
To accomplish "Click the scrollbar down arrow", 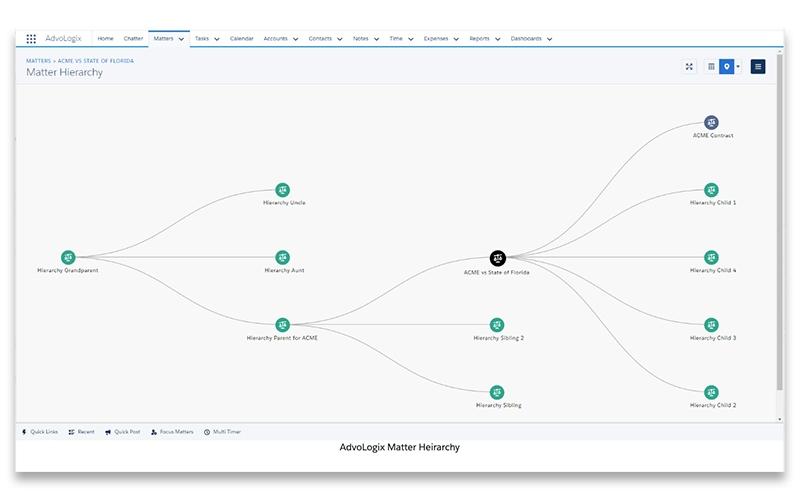I will tap(780, 419).
